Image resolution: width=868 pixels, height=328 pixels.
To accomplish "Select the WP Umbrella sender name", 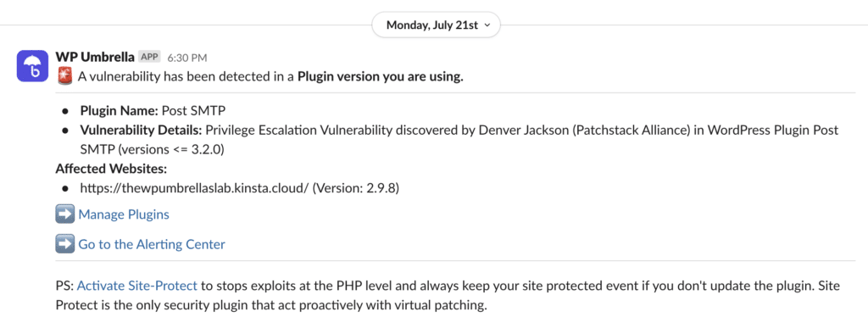I will click(x=95, y=57).
